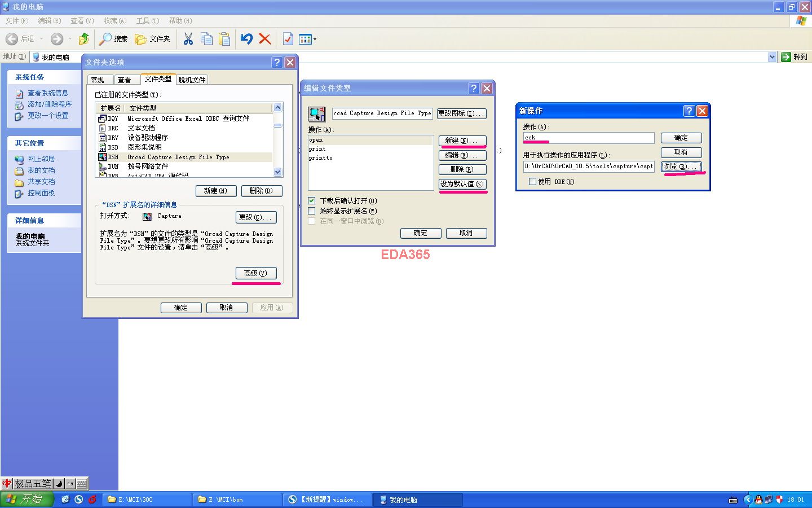This screenshot has width=812, height=508.
Task: Click the QQ penguin tray icon
Action: [x=758, y=500]
